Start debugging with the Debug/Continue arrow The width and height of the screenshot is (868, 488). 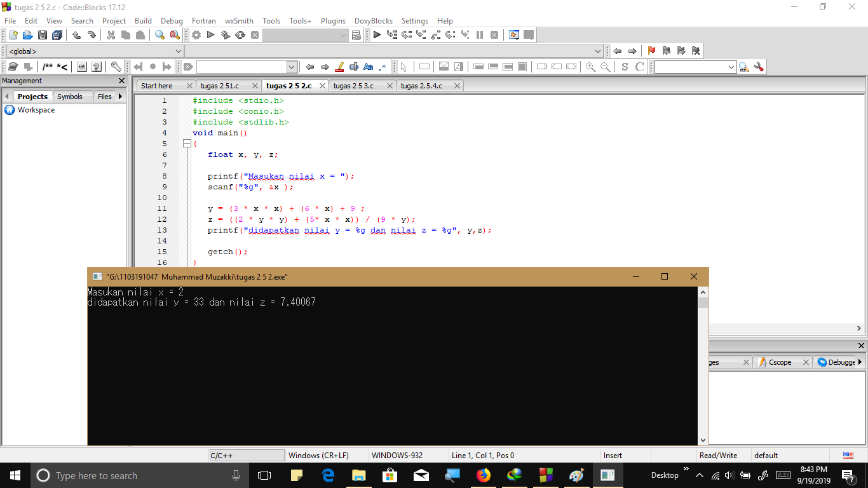377,35
